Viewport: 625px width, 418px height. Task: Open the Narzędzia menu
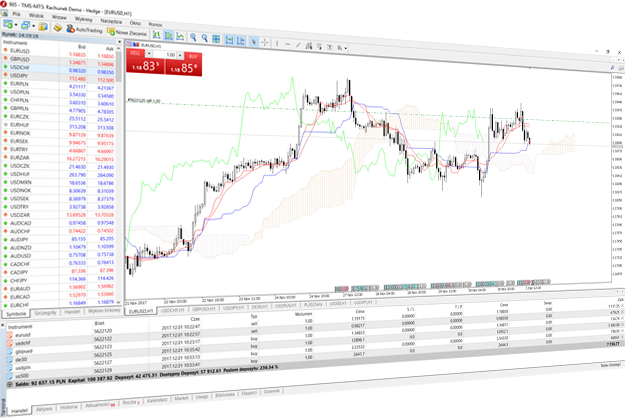(x=111, y=21)
